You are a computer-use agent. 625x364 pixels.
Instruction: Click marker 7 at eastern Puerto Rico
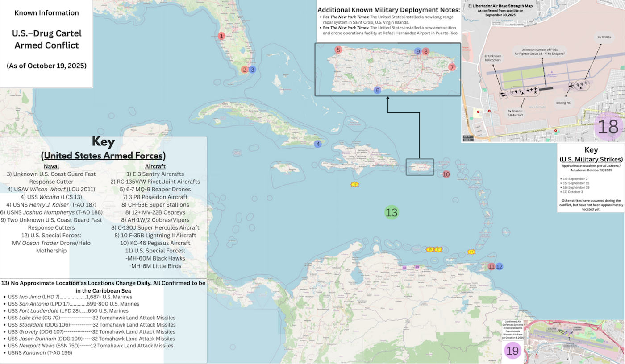click(x=452, y=67)
